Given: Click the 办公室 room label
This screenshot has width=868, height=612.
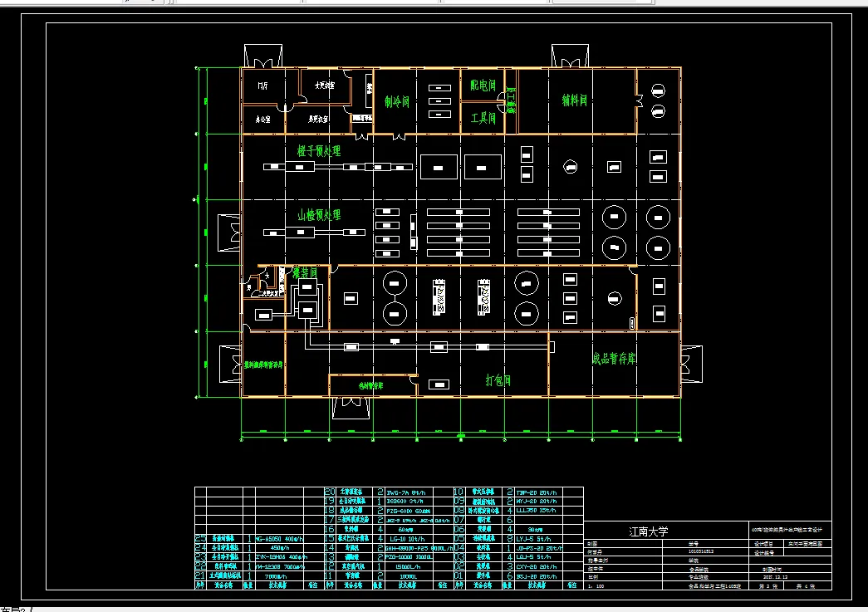Looking at the screenshot, I should pyautogui.click(x=263, y=119).
